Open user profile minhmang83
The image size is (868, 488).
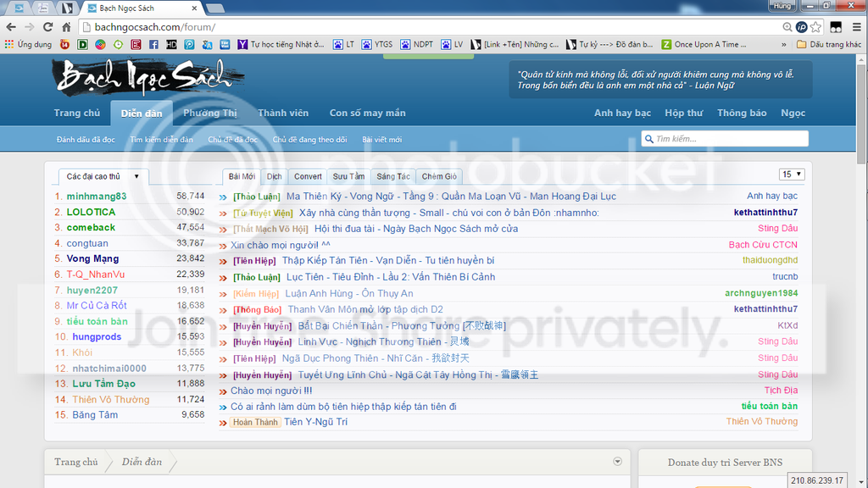pos(97,196)
